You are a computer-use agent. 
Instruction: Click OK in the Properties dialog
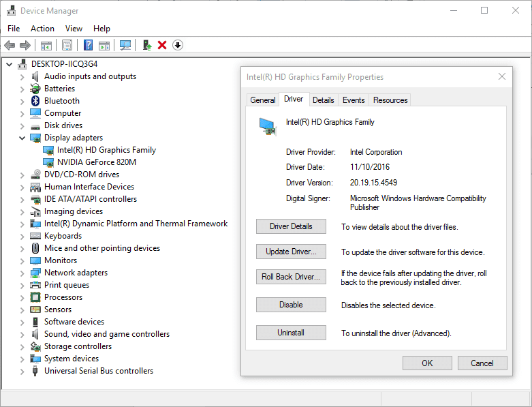(427, 363)
